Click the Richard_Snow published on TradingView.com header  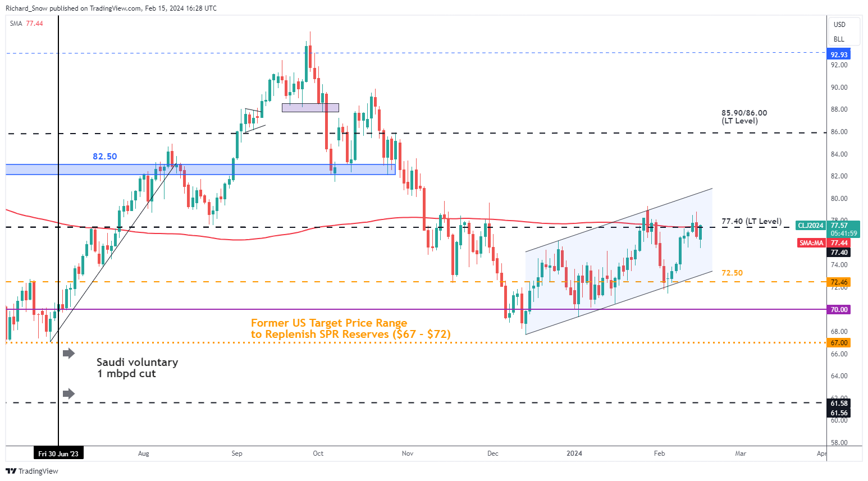click(111, 8)
